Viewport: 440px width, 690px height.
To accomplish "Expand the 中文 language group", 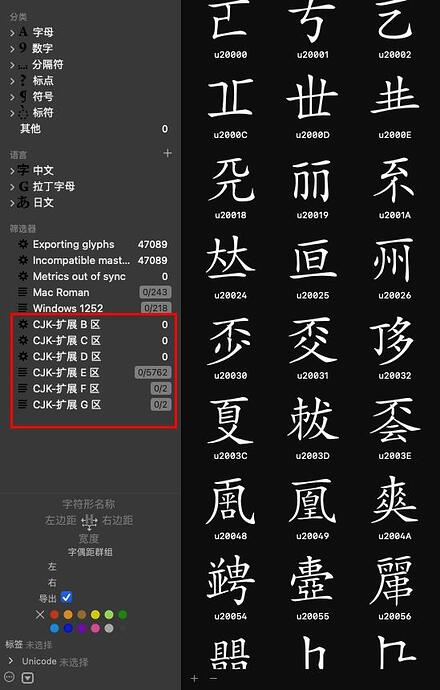I will coord(12,171).
